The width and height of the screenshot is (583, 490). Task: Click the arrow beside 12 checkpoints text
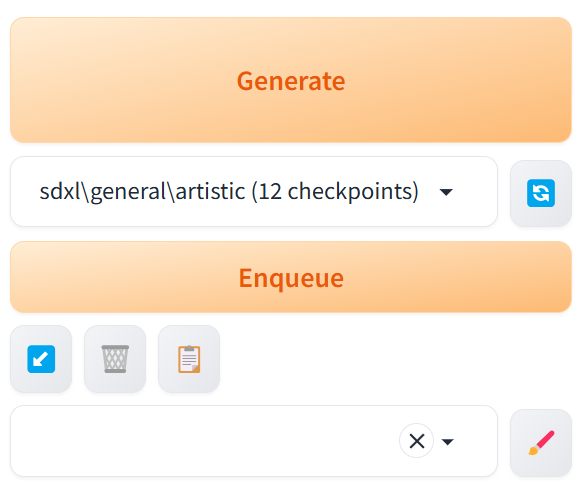[x=446, y=192]
